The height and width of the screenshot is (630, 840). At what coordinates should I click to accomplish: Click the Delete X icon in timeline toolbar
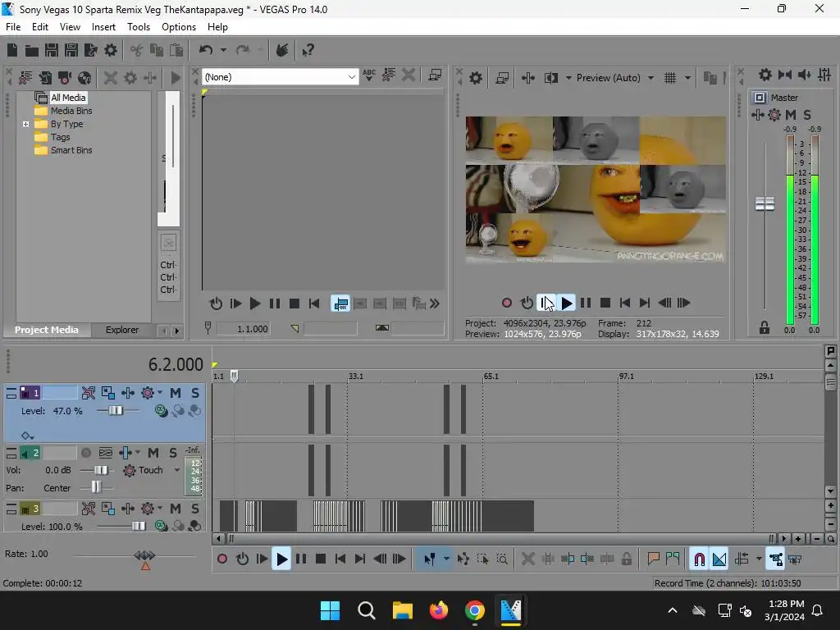point(527,559)
